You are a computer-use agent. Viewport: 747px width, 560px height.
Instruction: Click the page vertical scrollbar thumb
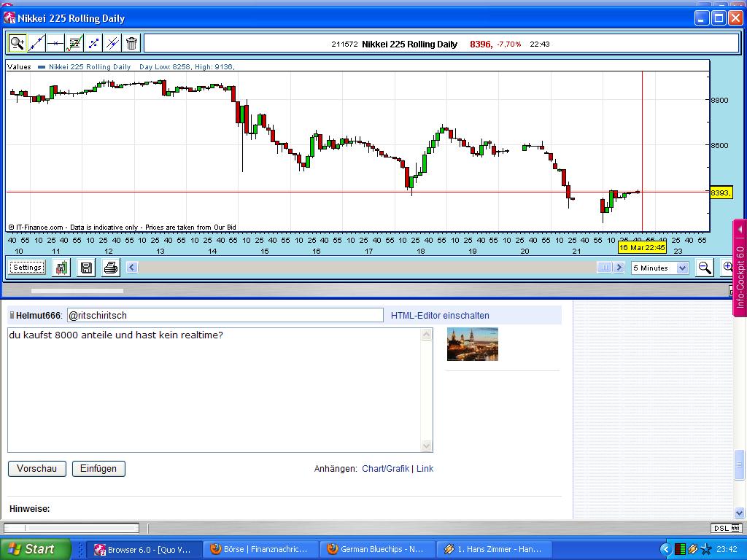pyautogui.click(x=740, y=464)
